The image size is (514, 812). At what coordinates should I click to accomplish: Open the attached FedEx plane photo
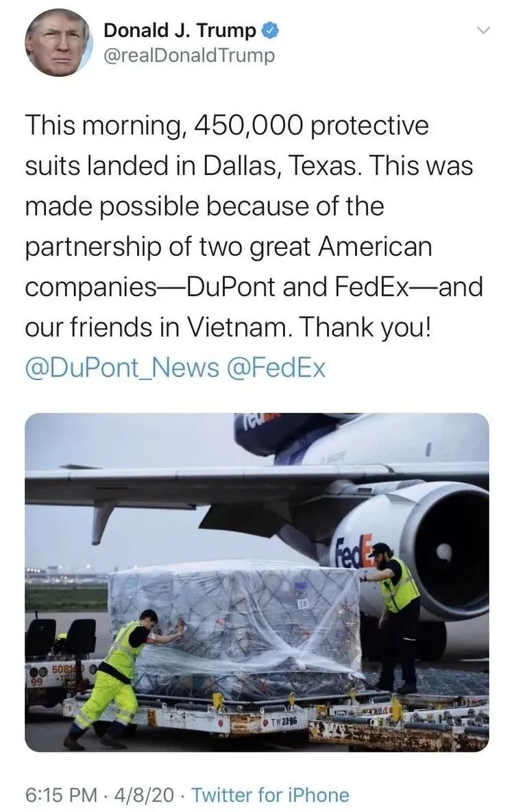click(x=257, y=582)
